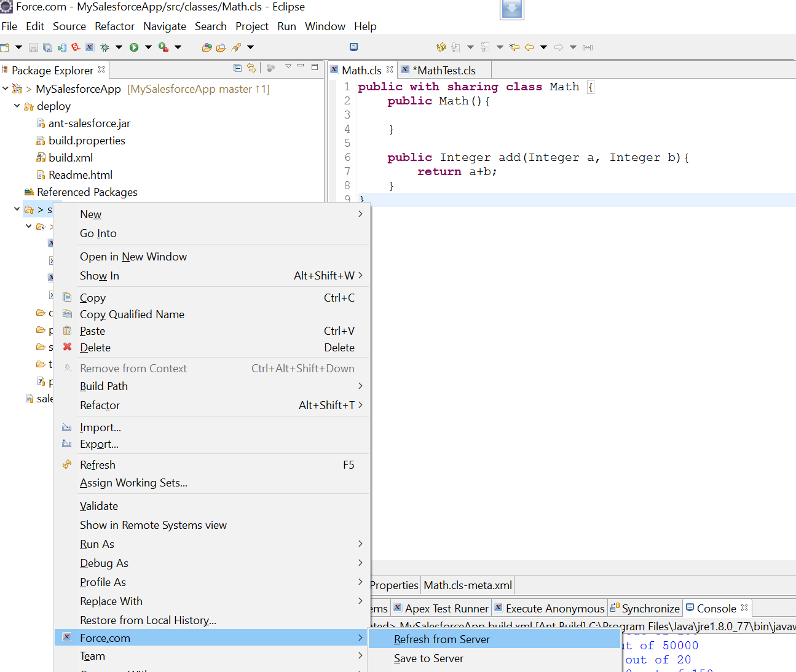
Task: Click the Back navigation yellow arrow
Action: [529, 47]
